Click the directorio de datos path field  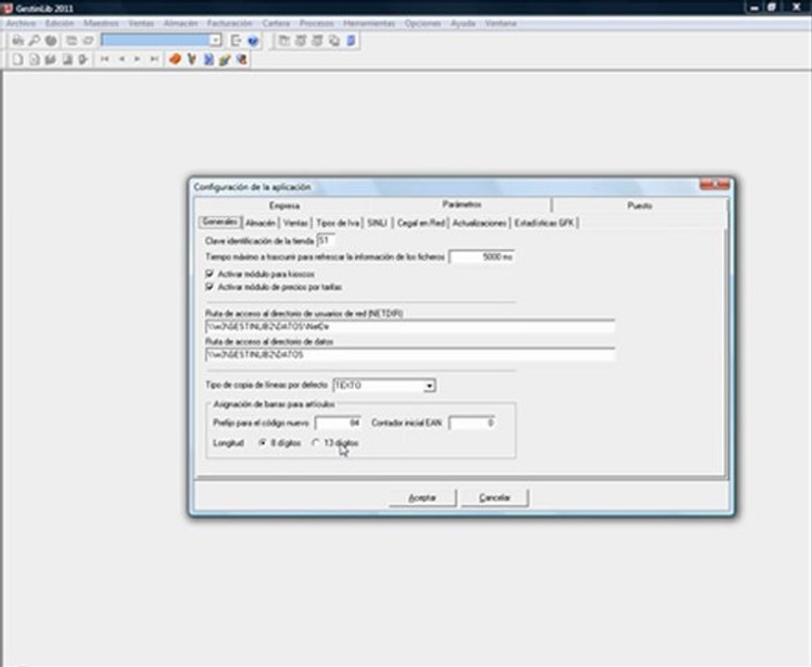(410, 355)
